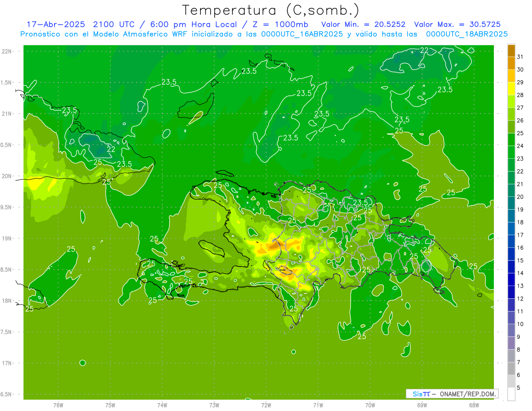Select the '17-Abr-2025' date text
Screen dimensions: 532x411
tap(56, 24)
